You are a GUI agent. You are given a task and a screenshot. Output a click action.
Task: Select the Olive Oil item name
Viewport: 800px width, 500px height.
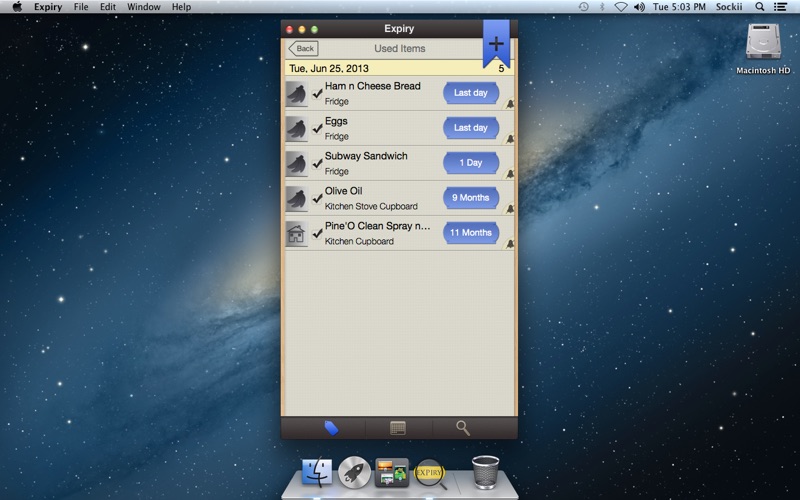click(x=343, y=191)
